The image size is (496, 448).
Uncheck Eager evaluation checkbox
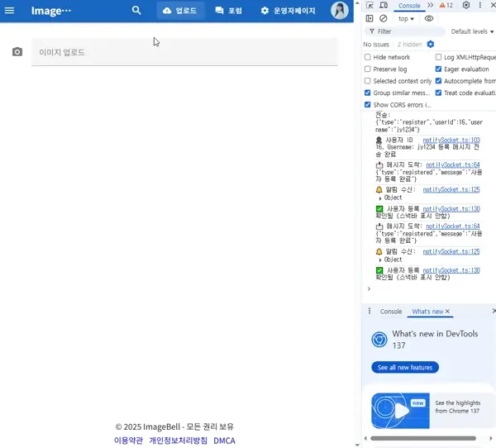click(x=438, y=69)
